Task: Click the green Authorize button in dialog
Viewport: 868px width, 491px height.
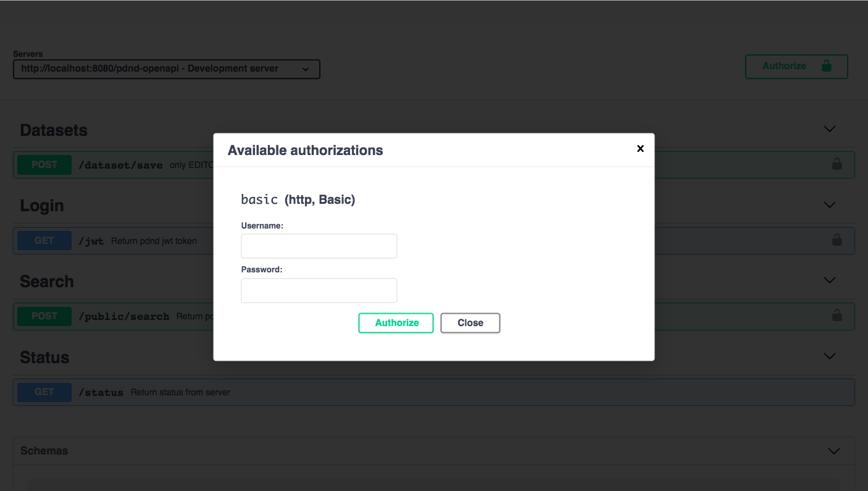Action: [x=396, y=323]
